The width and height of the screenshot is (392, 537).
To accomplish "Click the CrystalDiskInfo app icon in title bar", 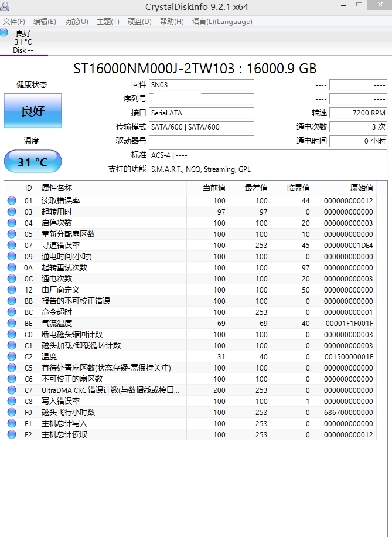I will point(5,6).
